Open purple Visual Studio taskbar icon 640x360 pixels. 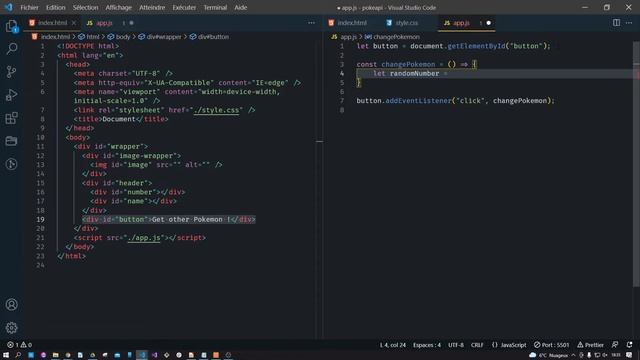(x=154, y=355)
